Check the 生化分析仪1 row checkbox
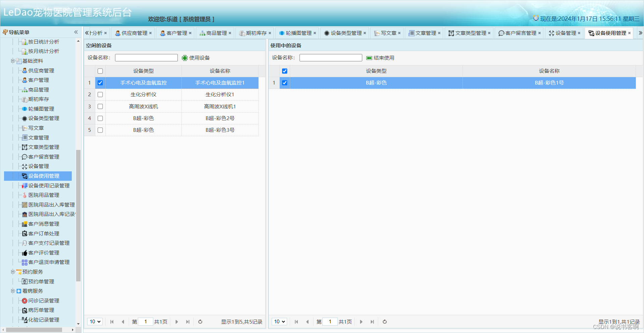Screen dimensions: 644x333 tap(100, 95)
